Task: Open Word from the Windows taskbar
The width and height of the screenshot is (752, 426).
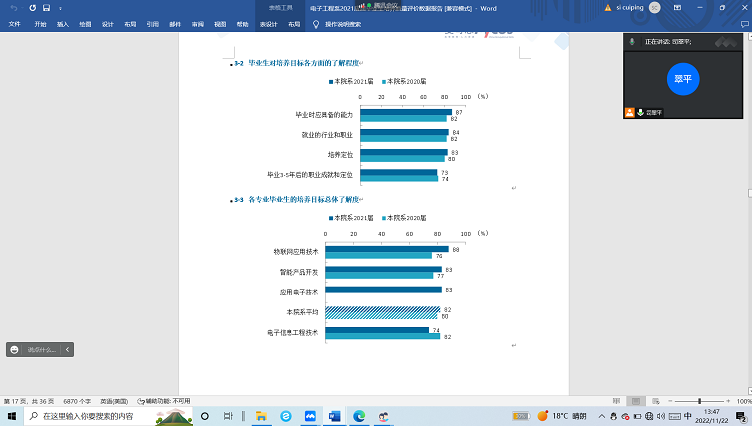Action: (x=334, y=415)
